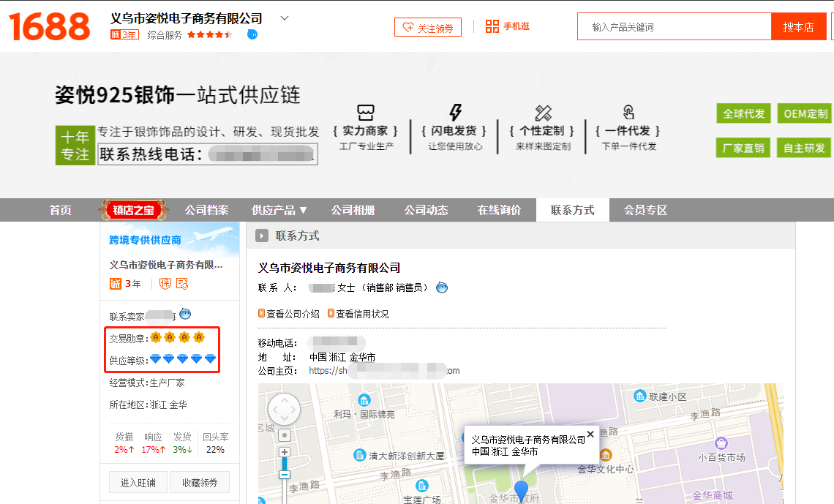Click the sidebar 诚 3年 badge
Viewport: 834px width, 504px height.
coord(126,284)
